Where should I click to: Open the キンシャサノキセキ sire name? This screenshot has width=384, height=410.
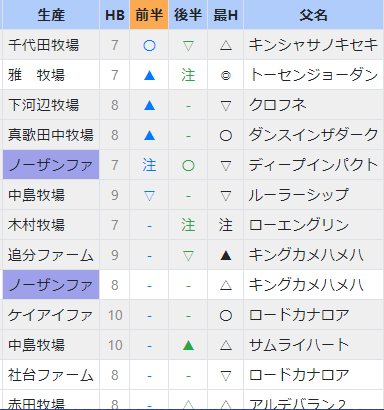pyautogui.click(x=313, y=45)
